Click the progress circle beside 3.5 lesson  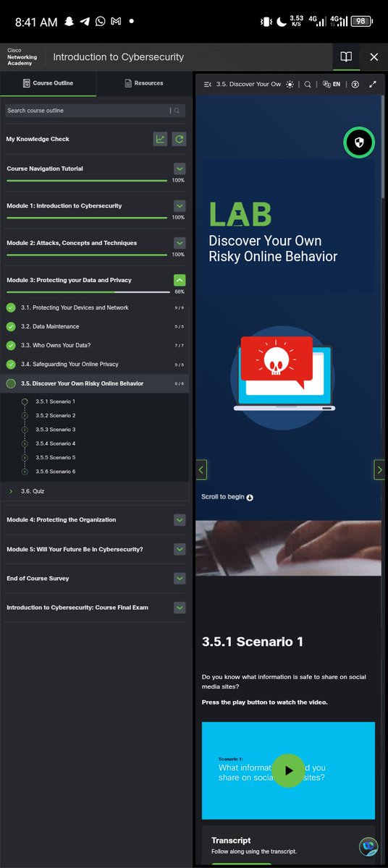click(x=11, y=383)
